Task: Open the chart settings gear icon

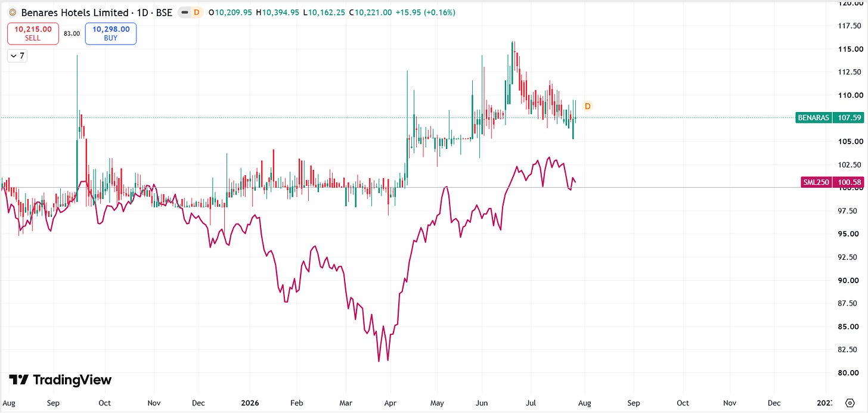Action: (850, 403)
